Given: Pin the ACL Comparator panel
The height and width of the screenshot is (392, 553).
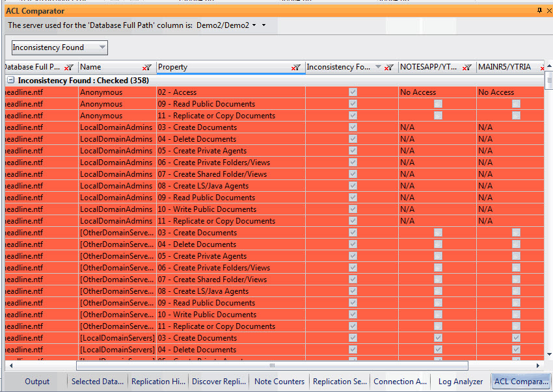Looking at the screenshot, I should click(539, 11).
